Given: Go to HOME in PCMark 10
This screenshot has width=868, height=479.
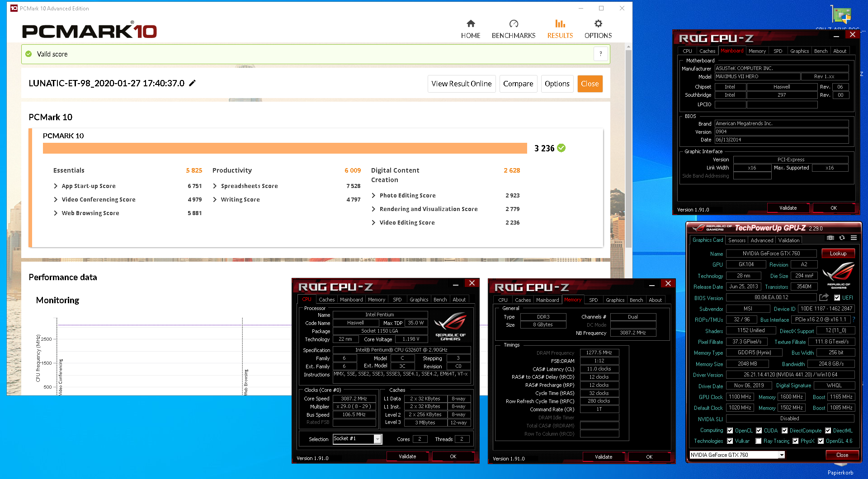Looking at the screenshot, I should [x=470, y=29].
